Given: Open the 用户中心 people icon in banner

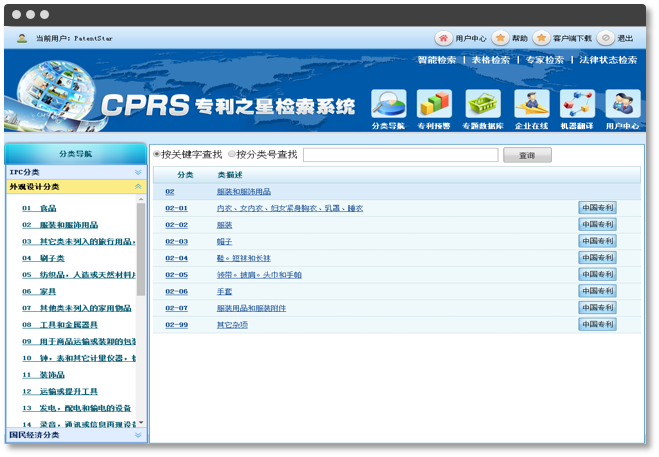Looking at the screenshot, I should (623, 103).
